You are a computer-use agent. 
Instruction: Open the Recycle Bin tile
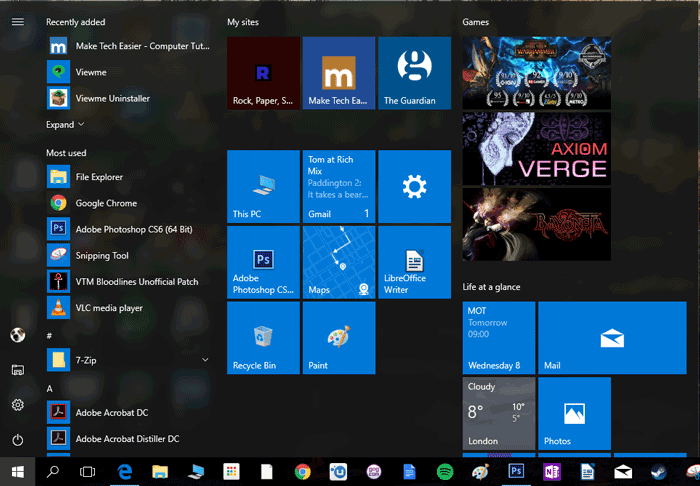click(263, 338)
